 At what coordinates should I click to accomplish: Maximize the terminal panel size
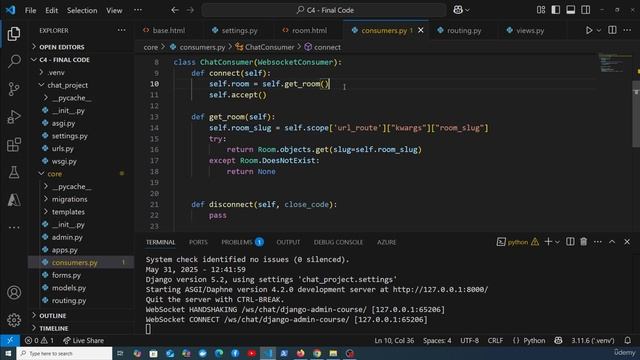[612, 242]
